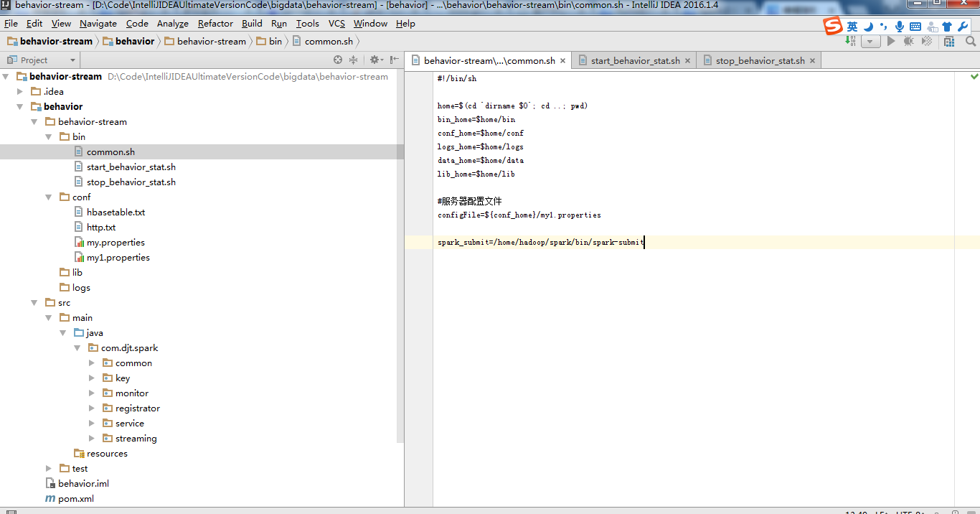Viewport: 980px width, 514px height.
Task: Collapse the behavior module node
Action: 21,107
